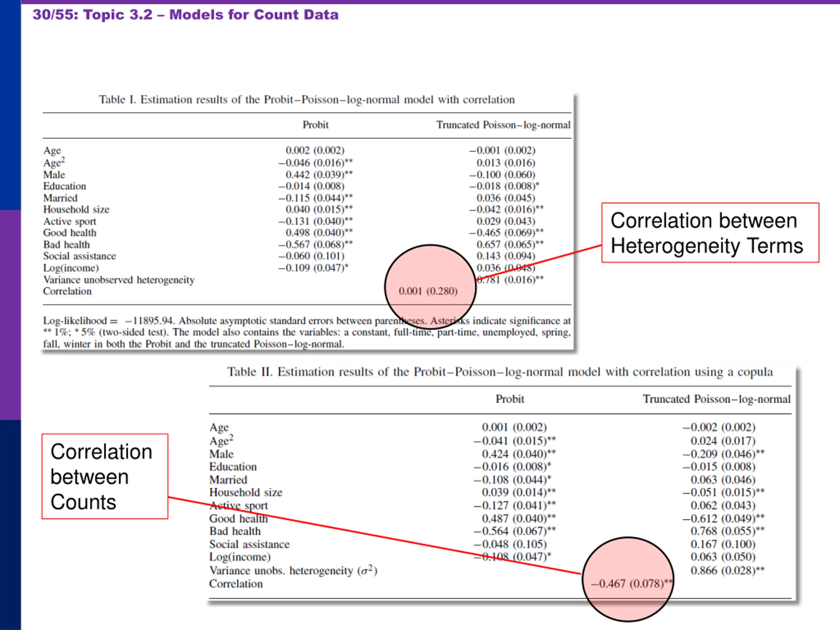Click the value "0.024 (0.017)" in Table II
The height and width of the screenshot is (630, 840).
tap(723, 441)
